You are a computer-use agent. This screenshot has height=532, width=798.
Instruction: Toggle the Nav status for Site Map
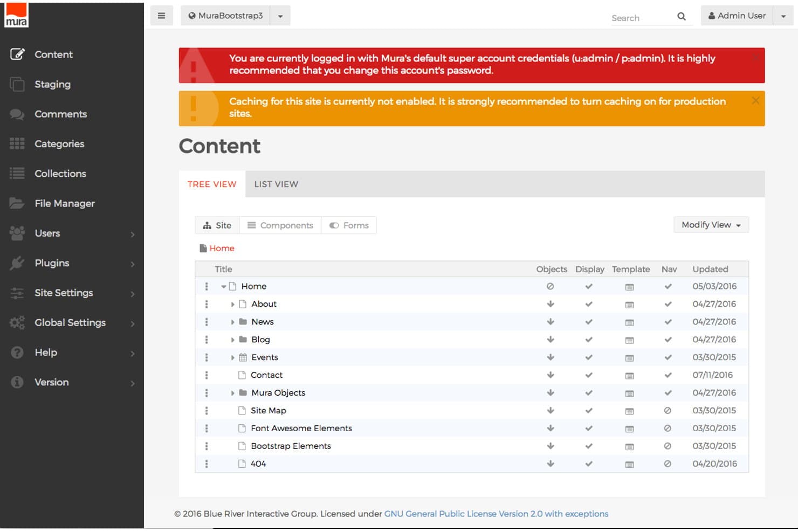coord(668,411)
